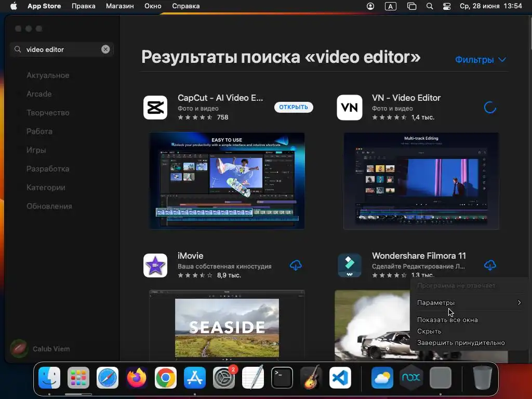The height and width of the screenshot is (399, 532).
Task: Download Filmora 11 with the cloud icon
Action: pyautogui.click(x=490, y=265)
